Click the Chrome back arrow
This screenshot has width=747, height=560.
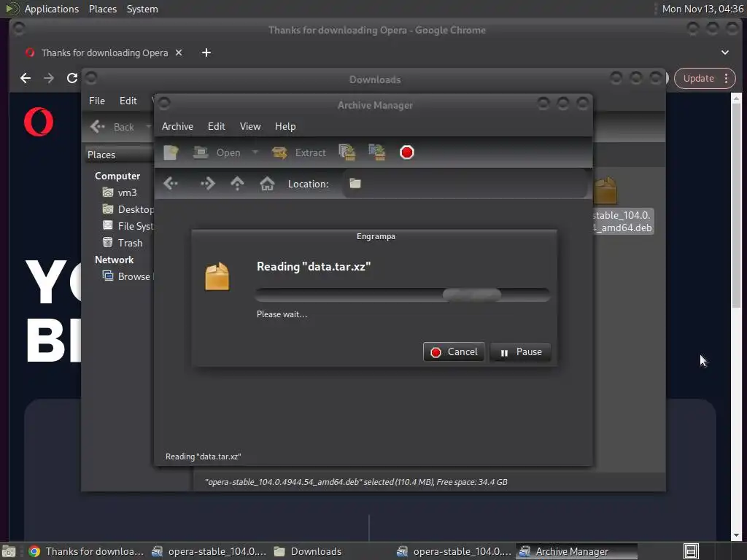[x=26, y=78]
